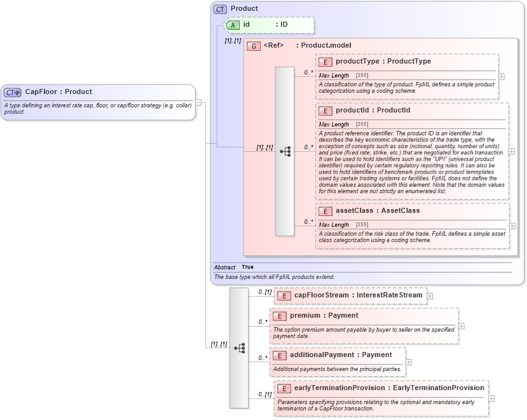Click the G group icon for Product.model
527x420 pixels.
pyautogui.click(x=254, y=46)
